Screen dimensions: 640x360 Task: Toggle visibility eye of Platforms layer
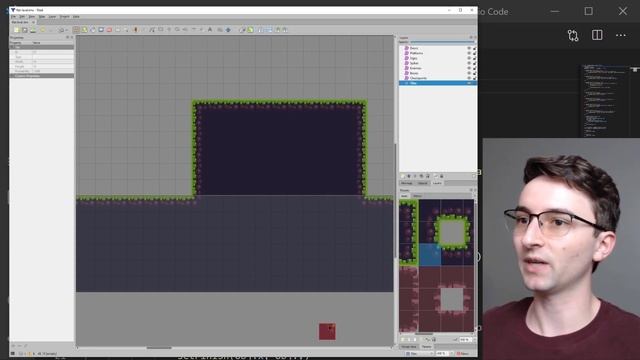click(469, 53)
